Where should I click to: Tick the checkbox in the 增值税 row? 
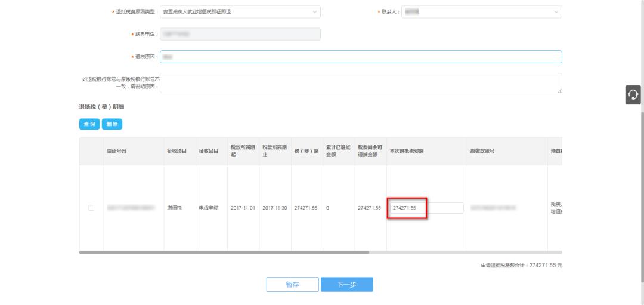91,208
